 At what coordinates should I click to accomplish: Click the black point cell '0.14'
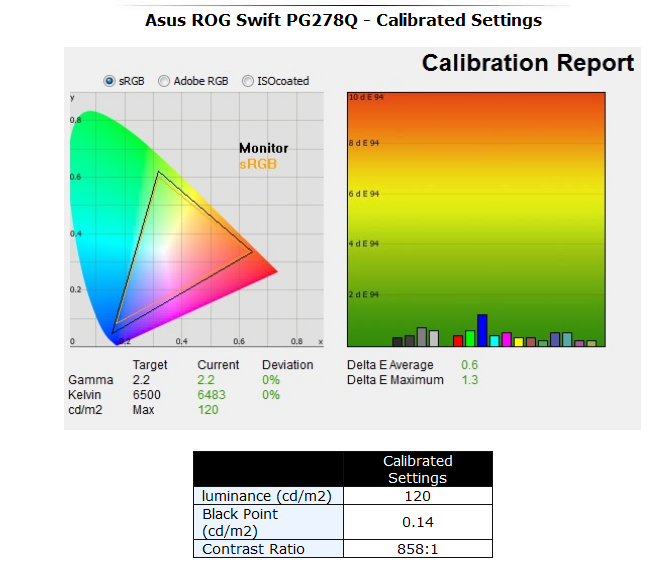(x=418, y=522)
